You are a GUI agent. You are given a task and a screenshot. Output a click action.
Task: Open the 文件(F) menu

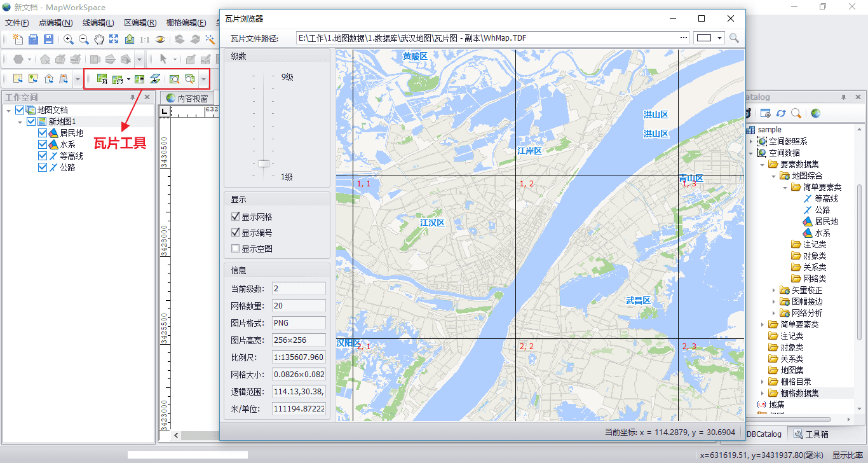point(17,23)
